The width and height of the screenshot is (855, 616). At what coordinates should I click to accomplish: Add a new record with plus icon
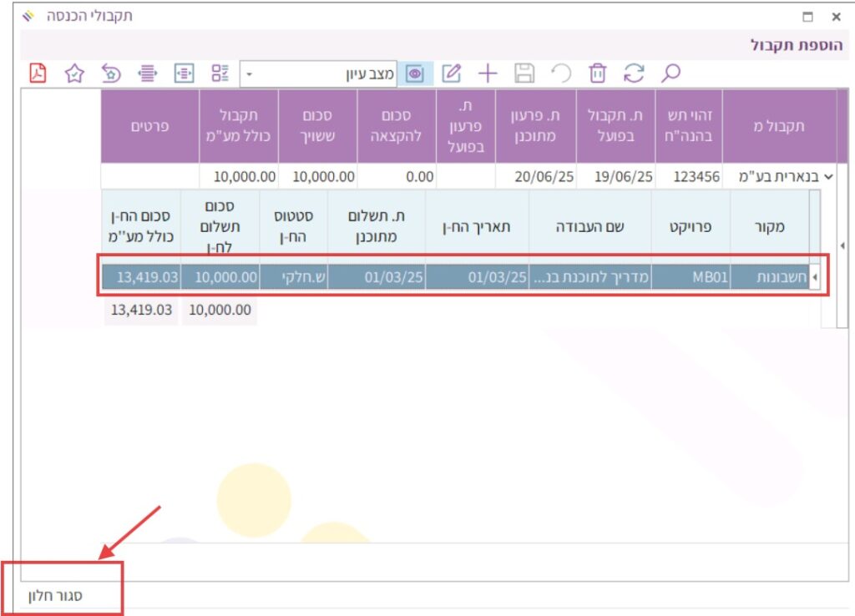[x=488, y=73]
